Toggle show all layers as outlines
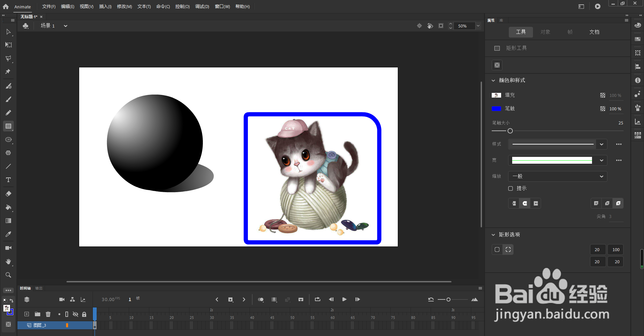Screen dimensions: 644x336 [67, 314]
